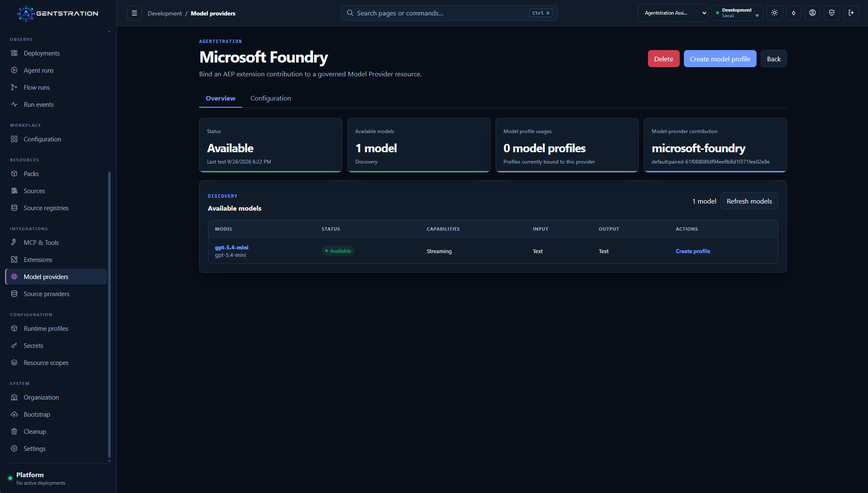Click the Platform status footer
Viewport: 868px width, 493px height.
[x=58, y=478]
